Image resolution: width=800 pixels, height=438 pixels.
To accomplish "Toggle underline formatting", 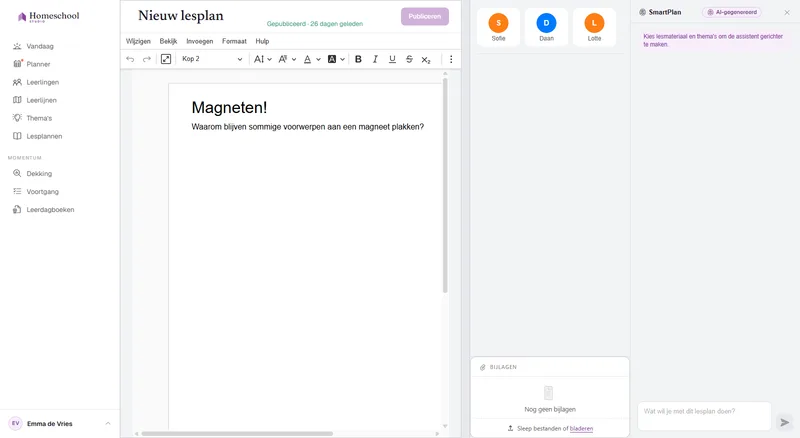I will point(392,59).
